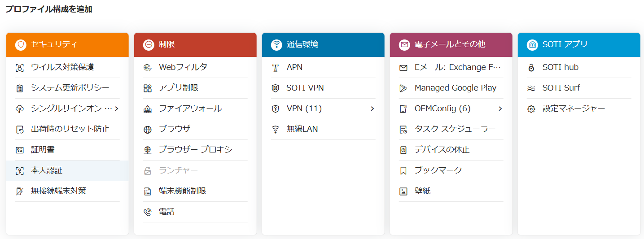Expand the VPN (11) chevron
Viewport: 644px width, 239px height.
(372, 109)
